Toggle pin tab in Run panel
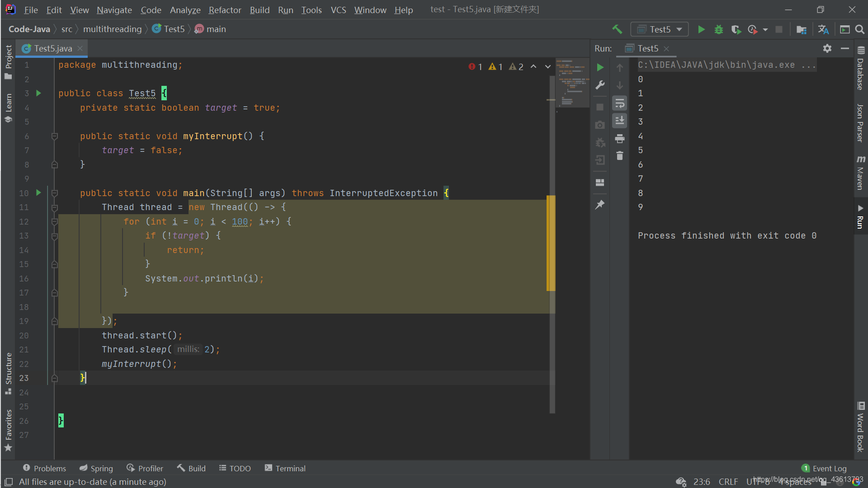The image size is (868, 488). [x=600, y=205]
